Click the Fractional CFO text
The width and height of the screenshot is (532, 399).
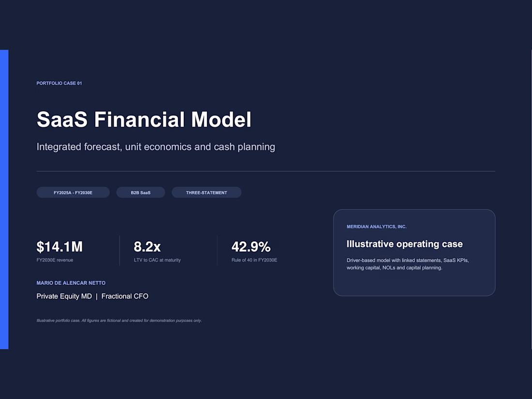pos(125,296)
